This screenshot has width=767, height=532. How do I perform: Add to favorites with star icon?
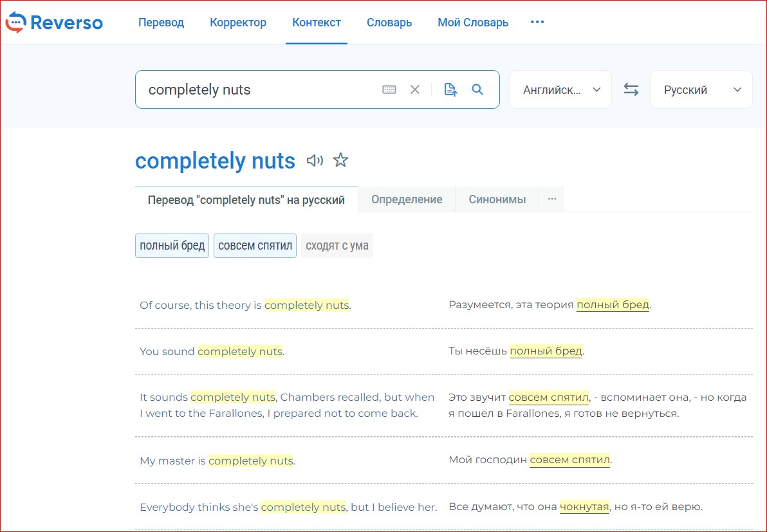tap(340, 160)
